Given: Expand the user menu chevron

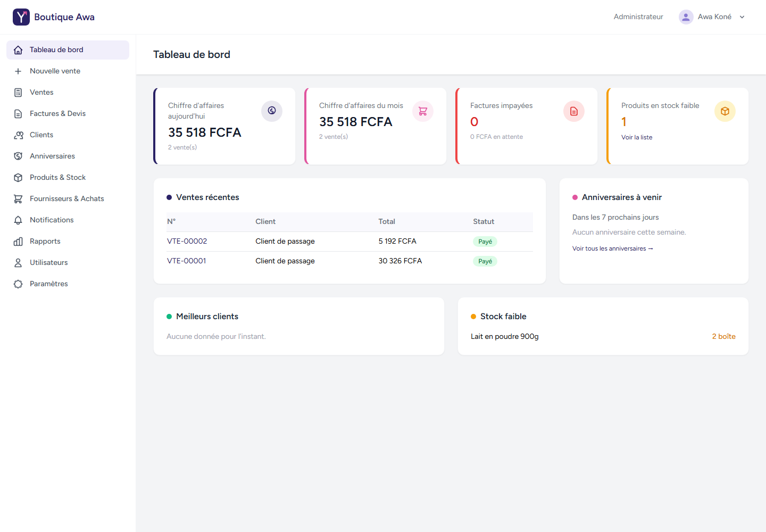Looking at the screenshot, I should tap(742, 17).
